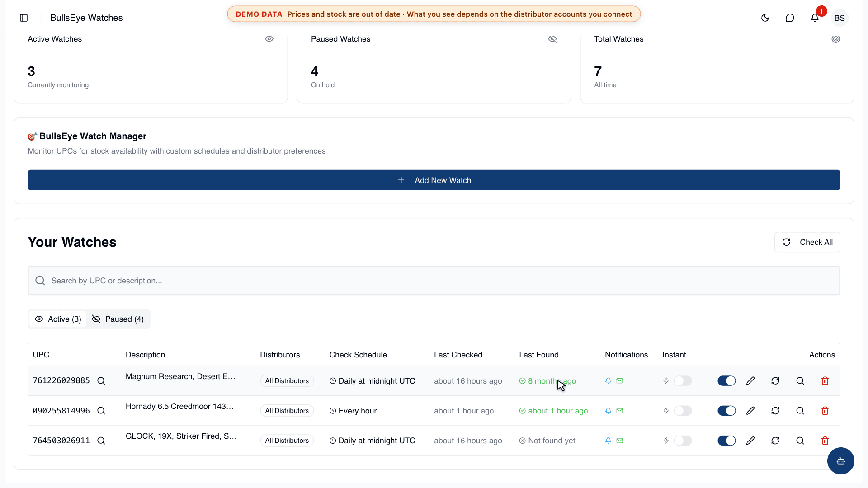Viewport: 868px width, 488px height.
Task: Enable Instant toggle for GLOCK 19X row
Action: pyautogui.click(x=683, y=441)
